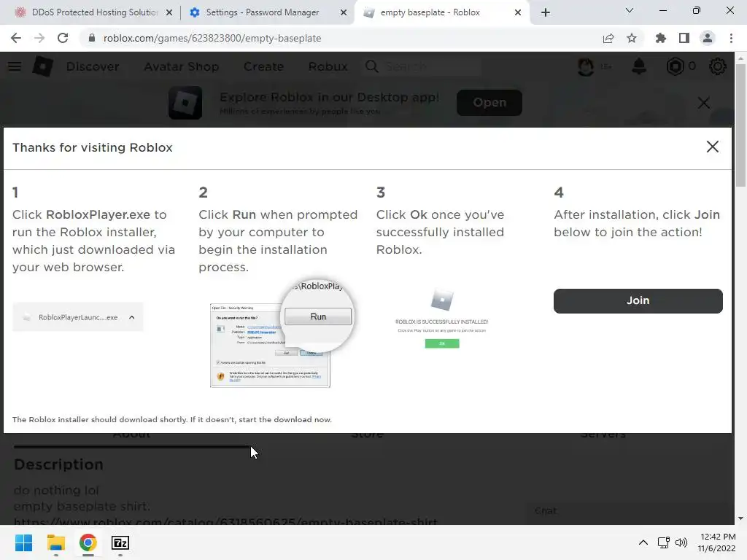Close the DDoS Protected Hosting tab

coord(169,12)
